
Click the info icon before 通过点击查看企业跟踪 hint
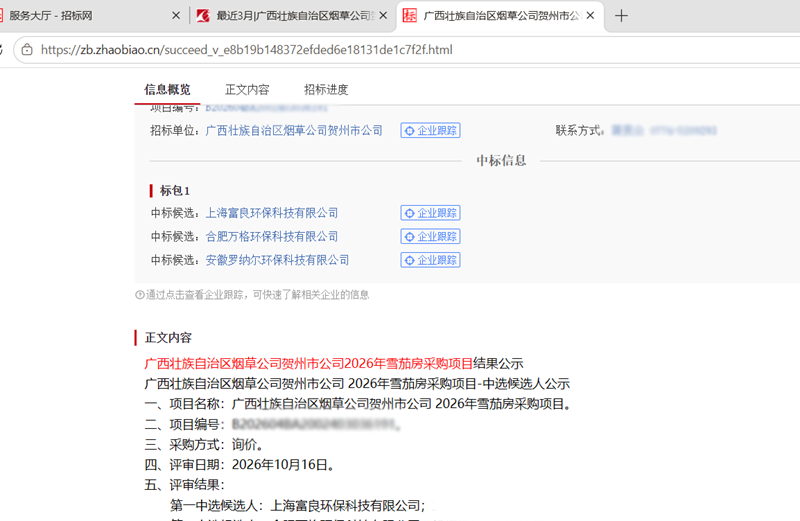(139, 294)
